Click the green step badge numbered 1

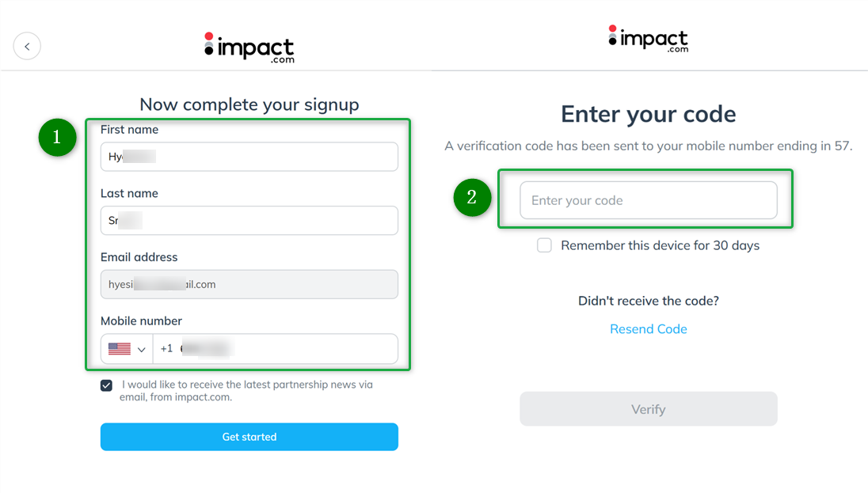pos(56,138)
